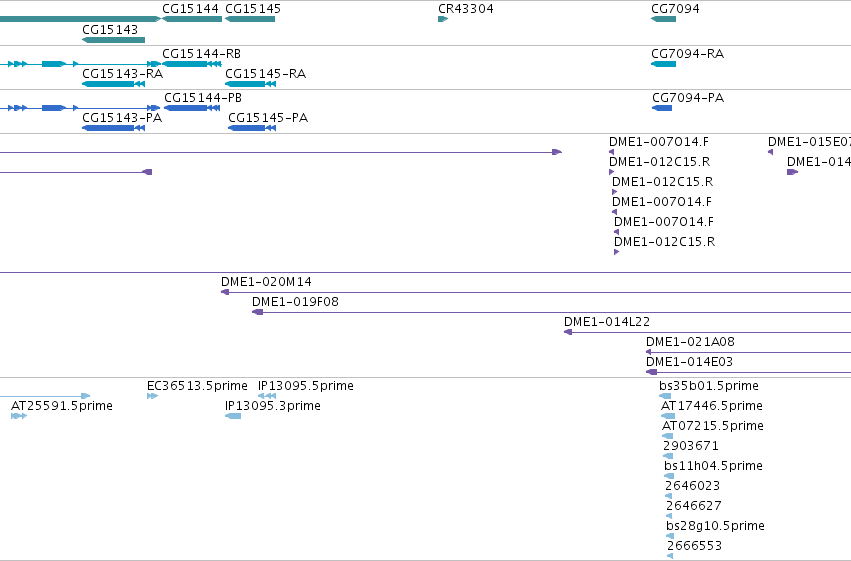Click the light-blue glyph under IP13095.3prime
The width and height of the screenshot is (851, 561).
(233, 416)
